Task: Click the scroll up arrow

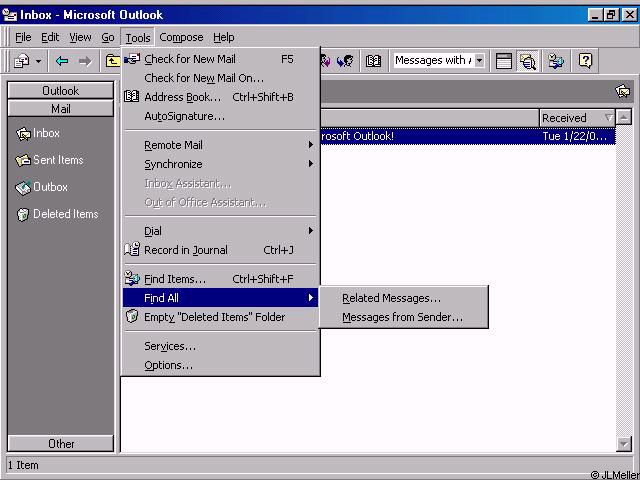Action: click(624, 118)
